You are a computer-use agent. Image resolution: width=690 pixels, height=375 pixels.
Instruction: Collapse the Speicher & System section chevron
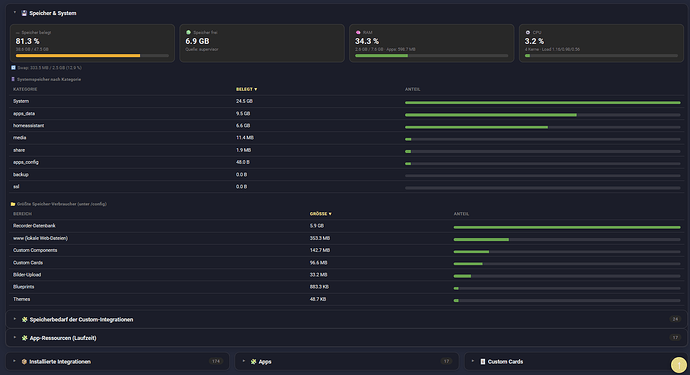pos(15,13)
